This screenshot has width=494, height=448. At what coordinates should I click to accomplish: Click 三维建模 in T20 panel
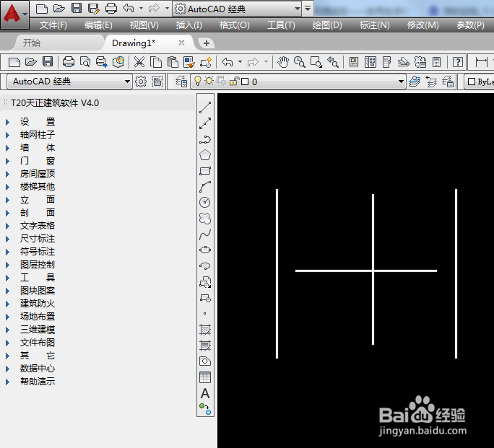coord(38,330)
